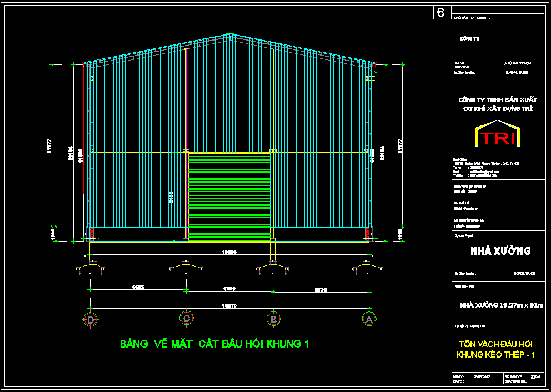Select the green roll-up door hatch
Viewport: 551px width, 392px height.
[x=229, y=197]
